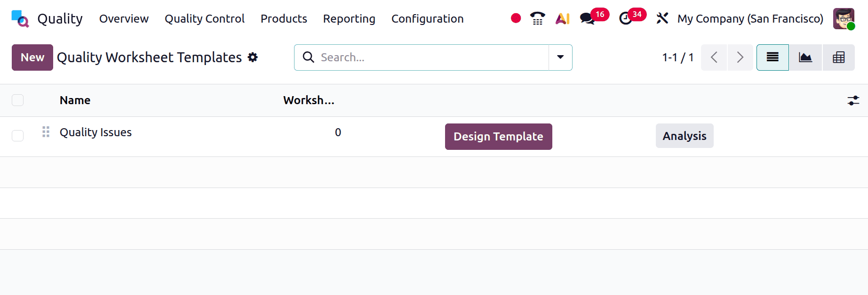Sort by the Name column header
868x295 pixels.
(x=75, y=100)
